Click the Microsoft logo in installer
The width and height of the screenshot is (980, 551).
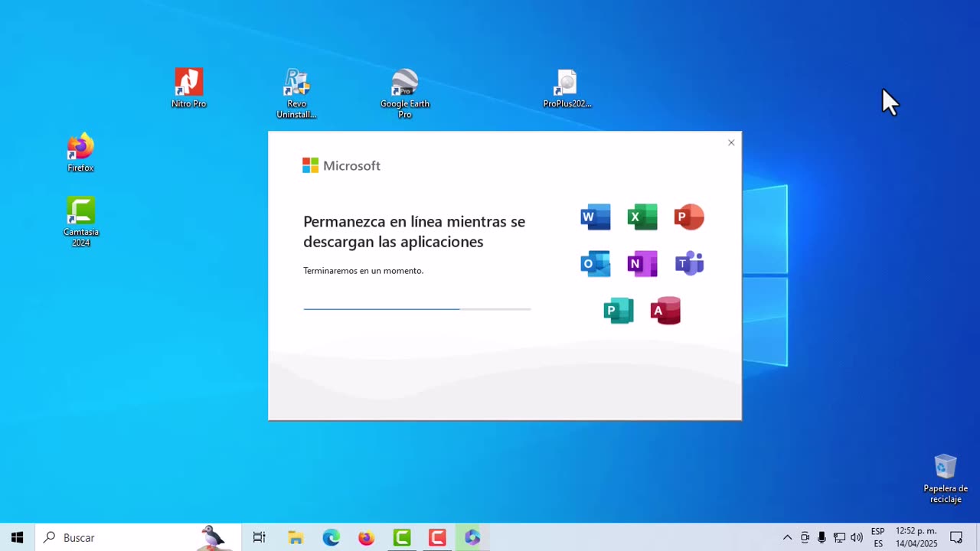pos(341,165)
